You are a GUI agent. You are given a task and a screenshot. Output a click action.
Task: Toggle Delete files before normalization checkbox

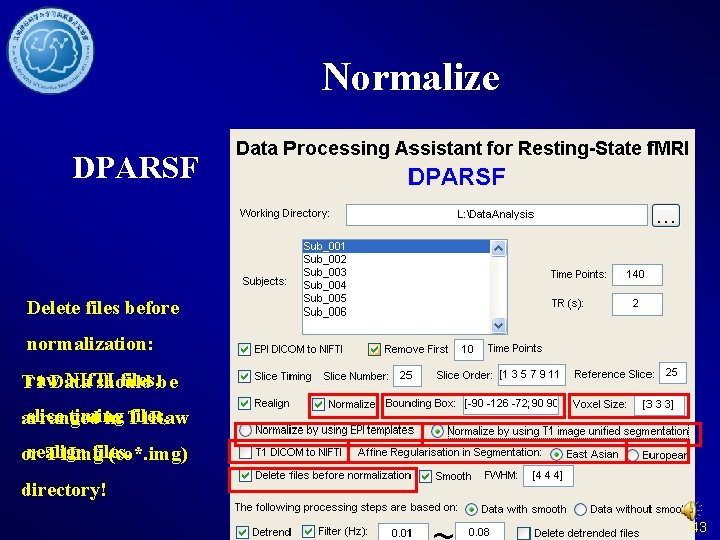(x=245, y=476)
